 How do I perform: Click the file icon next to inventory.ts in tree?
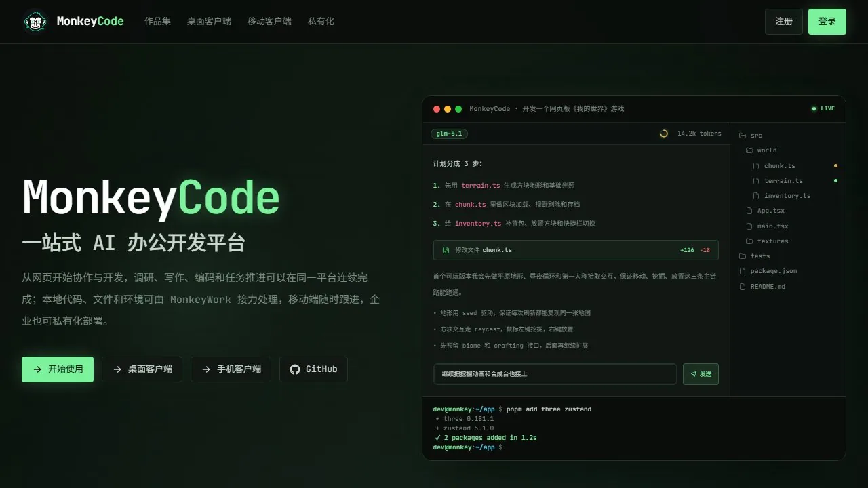point(757,196)
